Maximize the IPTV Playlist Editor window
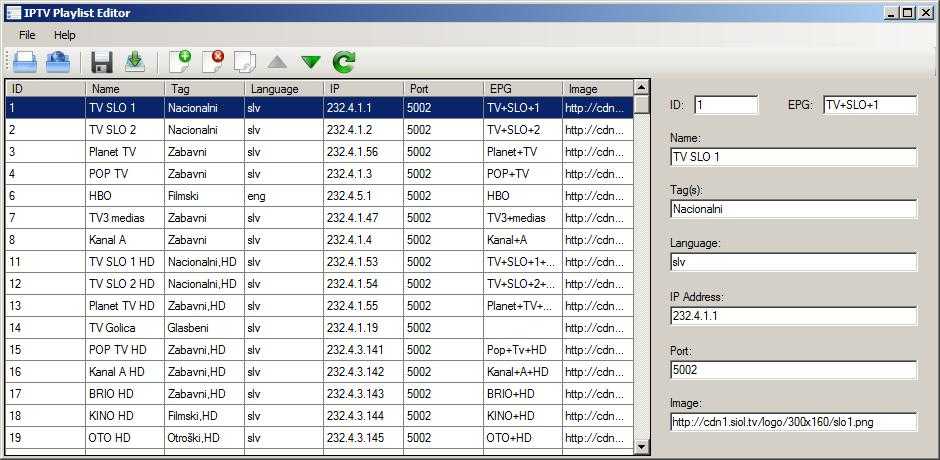940x460 pixels. point(909,12)
